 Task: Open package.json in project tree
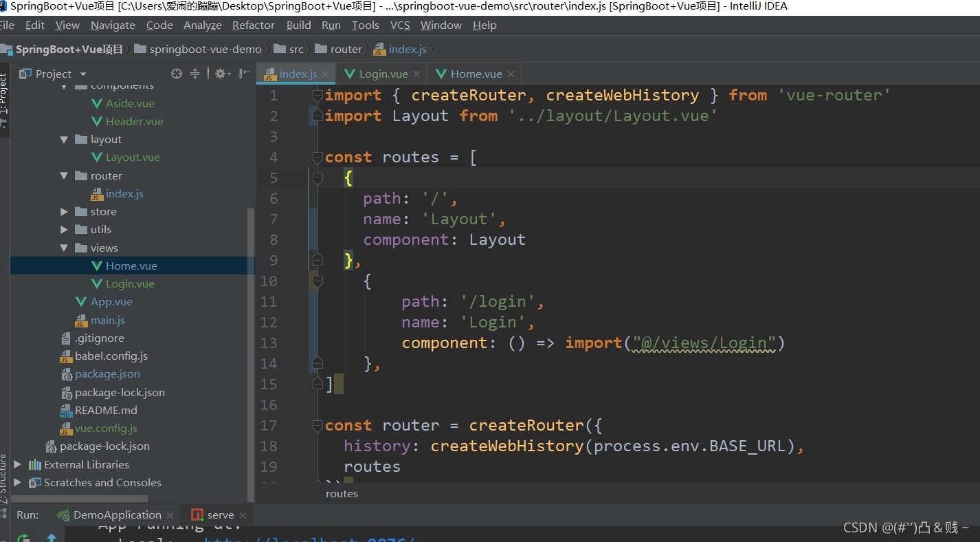(x=107, y=374)
